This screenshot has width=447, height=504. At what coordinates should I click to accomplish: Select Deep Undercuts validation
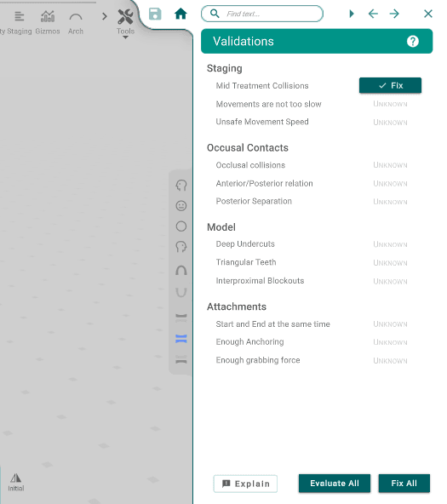click(x=245, y=244)
